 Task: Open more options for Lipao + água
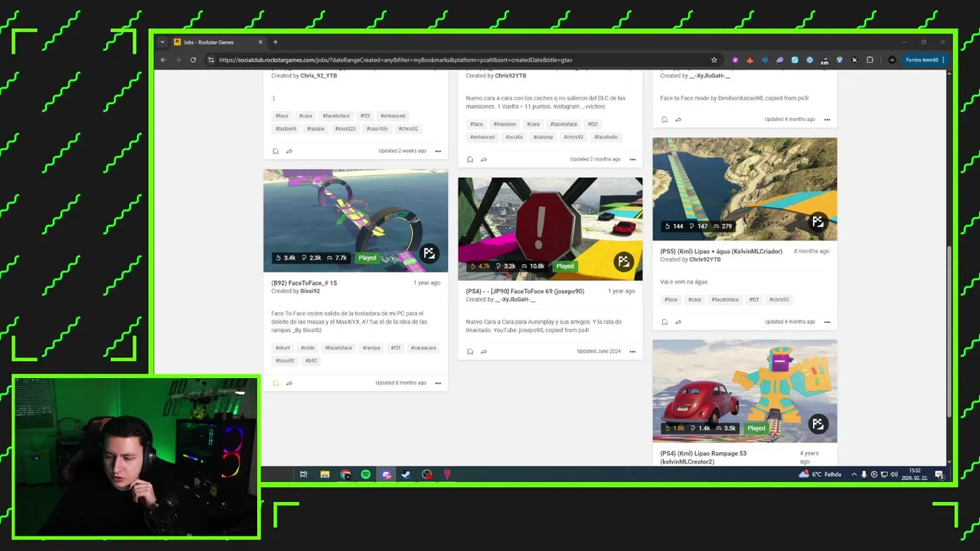pyautogui.click(x=827, y=322)
